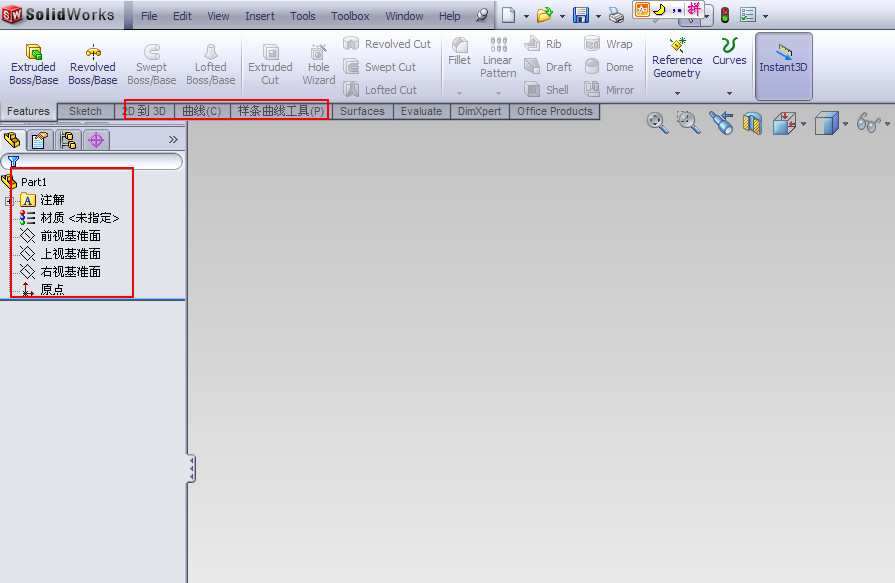895x583 pixels.
Task: Open the Insert menu
Action: tap(260, 16)
